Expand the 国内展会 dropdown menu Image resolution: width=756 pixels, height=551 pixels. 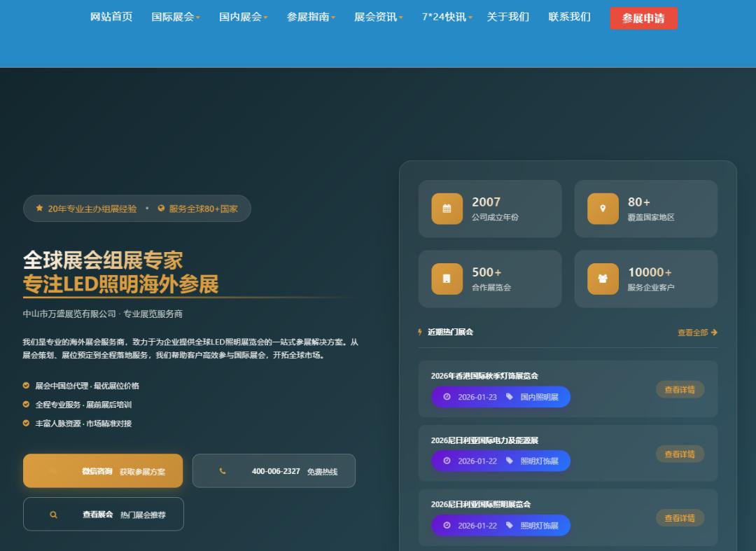243,17
